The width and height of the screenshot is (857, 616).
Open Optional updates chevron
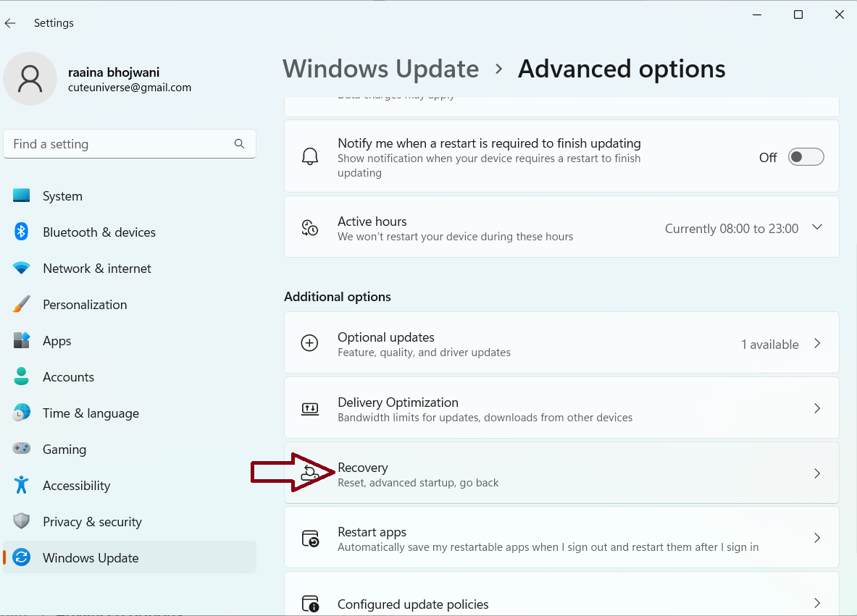click(817, 344)
